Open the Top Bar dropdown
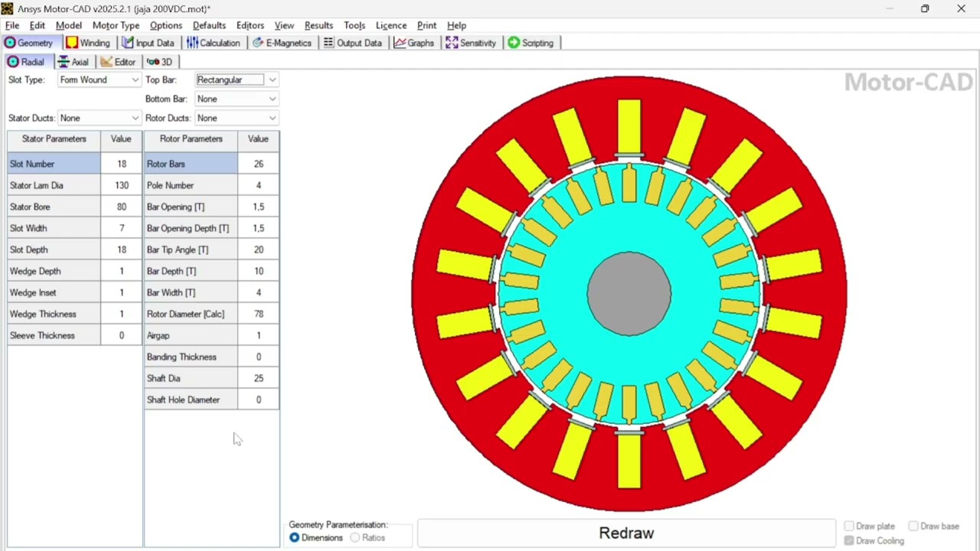 pyautogui.click(x=237, y=80)
